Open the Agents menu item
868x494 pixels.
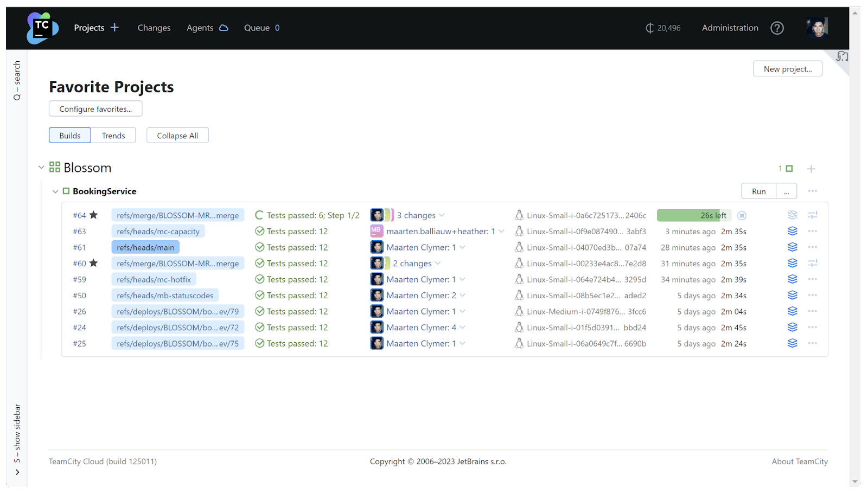tap(200, 28)
